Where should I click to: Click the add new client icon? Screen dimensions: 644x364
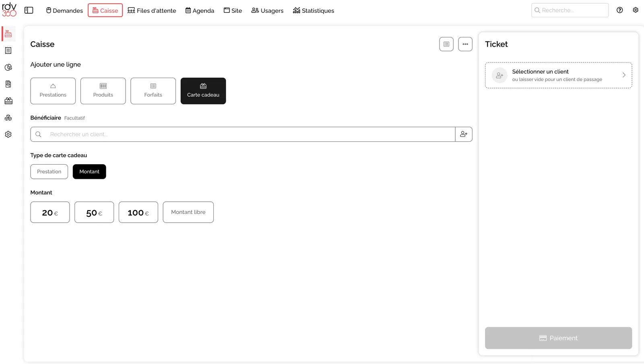(x=464, y=134)
